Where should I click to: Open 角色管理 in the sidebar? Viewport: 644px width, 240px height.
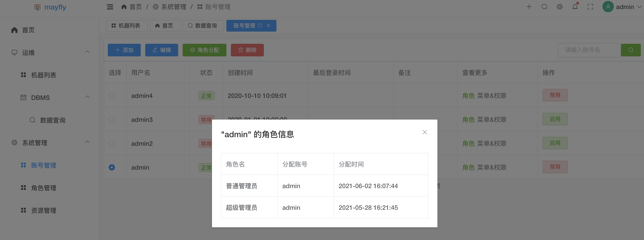tap(44, 188)
